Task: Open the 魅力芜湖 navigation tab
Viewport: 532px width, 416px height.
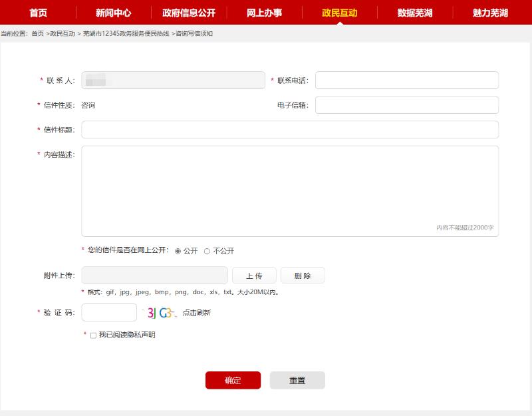Action: click(x=490, y=13)
